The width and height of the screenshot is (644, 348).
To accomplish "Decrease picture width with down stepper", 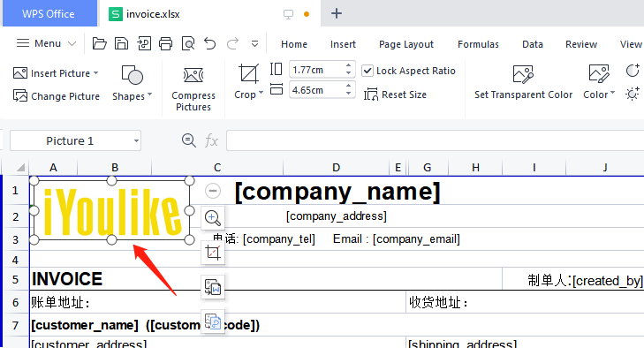I will click(x=348, y=94).
